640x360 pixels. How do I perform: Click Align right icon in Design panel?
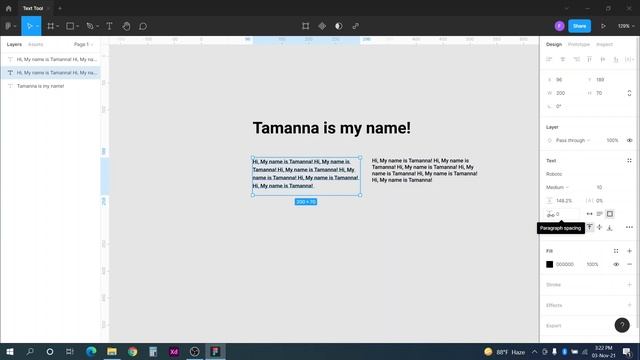(x=576, y=60)
